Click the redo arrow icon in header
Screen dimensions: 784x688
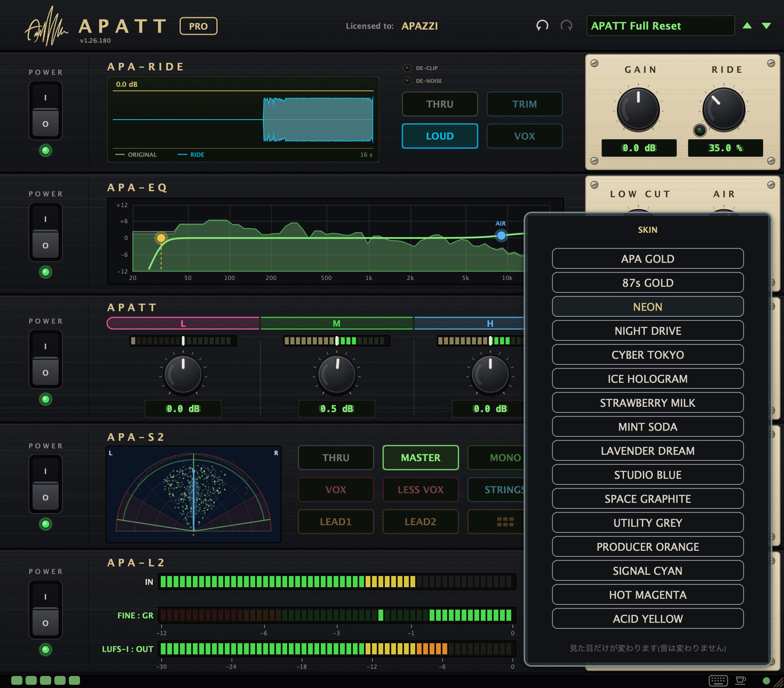[x=566, y=26]
